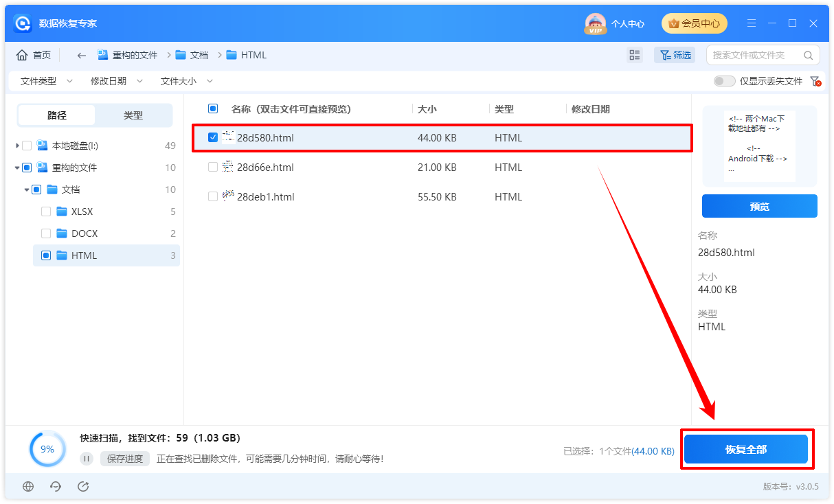Clear filters with the red-x funnel icon
The image size is (834, 504).
pyautogui.click(x=815, y=81)
